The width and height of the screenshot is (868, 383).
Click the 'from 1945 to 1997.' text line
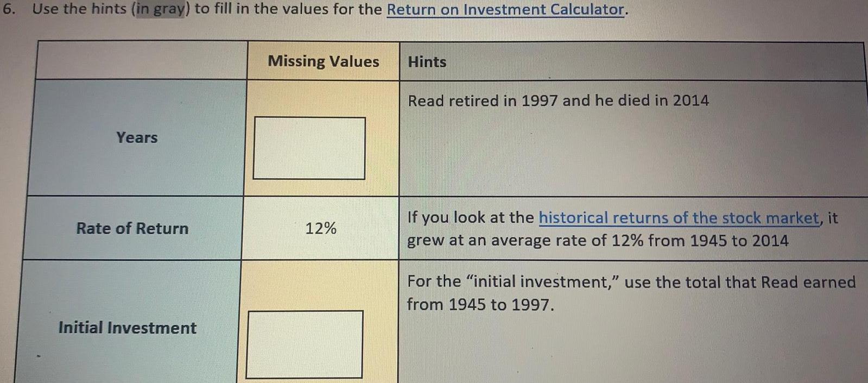[480, 304]
